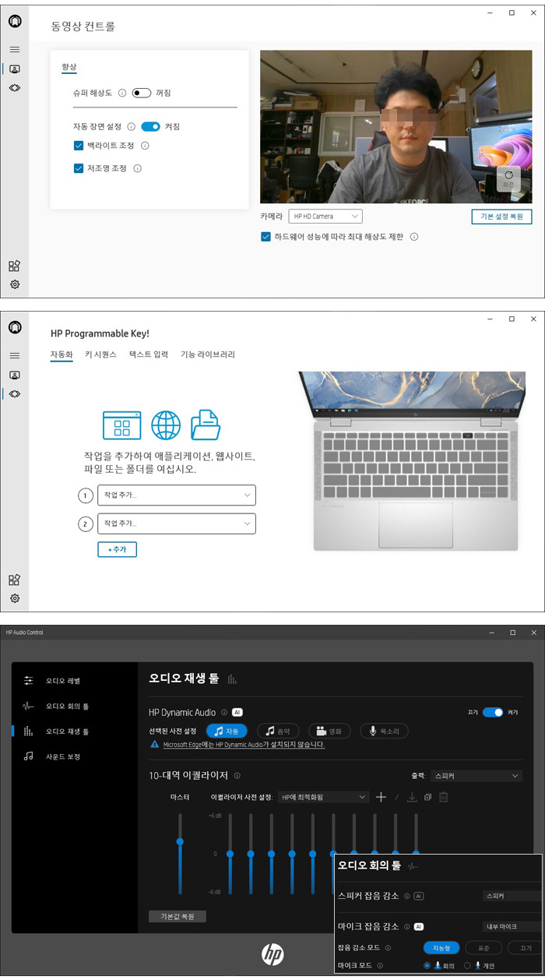Viewport: 545px width, 980px height.
Task: Click HP logo atop 동영상 컨트롤 sidebar
Action: point(14,21)
